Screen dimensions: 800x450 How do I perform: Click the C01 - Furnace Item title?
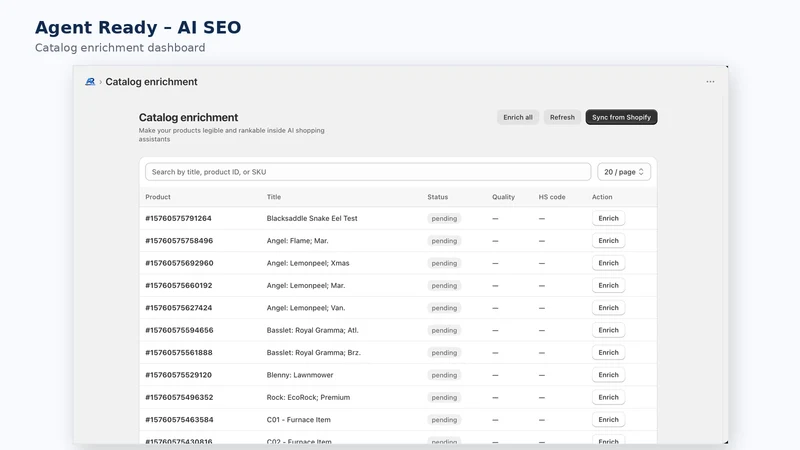pos(298,420)
